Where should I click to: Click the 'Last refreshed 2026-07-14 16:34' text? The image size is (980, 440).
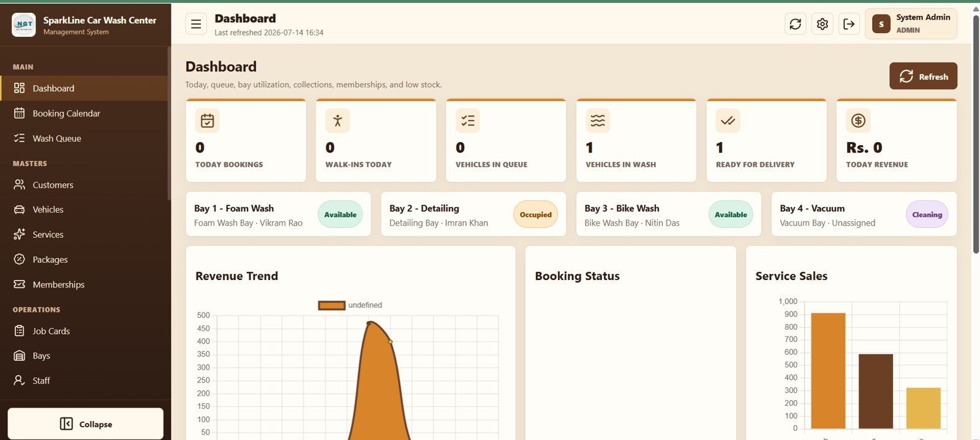(x=269, y=32)
